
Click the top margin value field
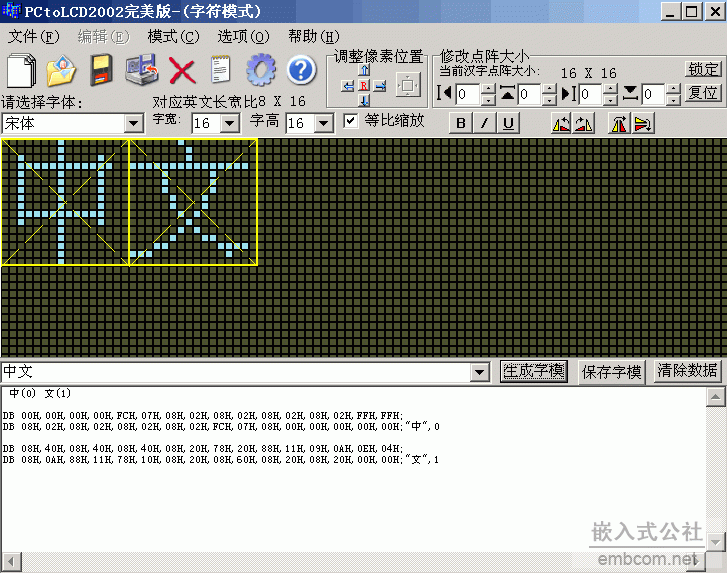[x=530, y=94]
